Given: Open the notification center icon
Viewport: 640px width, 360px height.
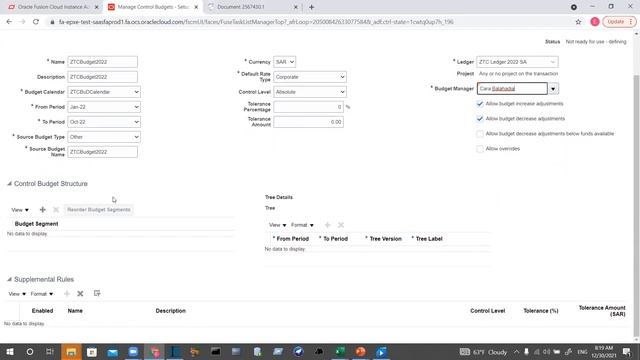Looking at the screenshot, I should point(627,351).
